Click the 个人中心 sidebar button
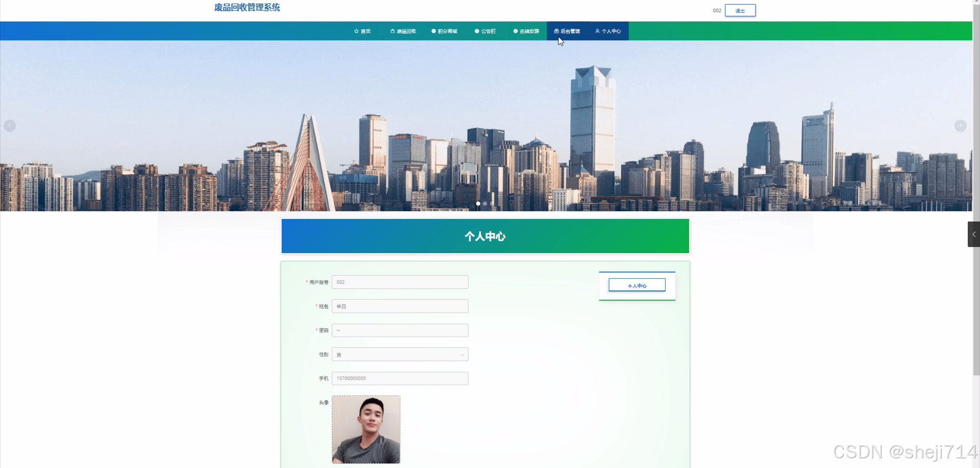This screenshot has height=468, width=980. (636, 285)
